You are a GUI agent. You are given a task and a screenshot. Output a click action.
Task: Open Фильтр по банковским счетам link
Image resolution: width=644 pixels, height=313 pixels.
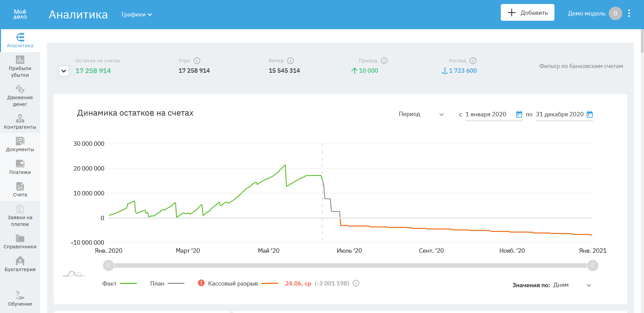(581, 66)
